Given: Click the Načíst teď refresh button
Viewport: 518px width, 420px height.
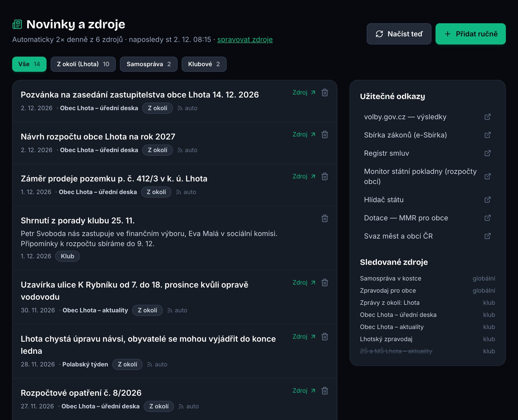Looking at the screenshot, I should 399,34.
